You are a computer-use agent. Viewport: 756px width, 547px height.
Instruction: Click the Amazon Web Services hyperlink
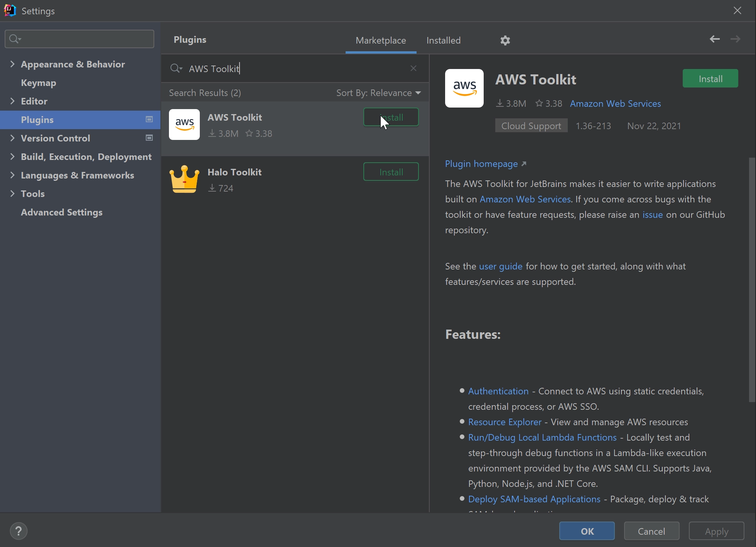[x=615, y=103]
